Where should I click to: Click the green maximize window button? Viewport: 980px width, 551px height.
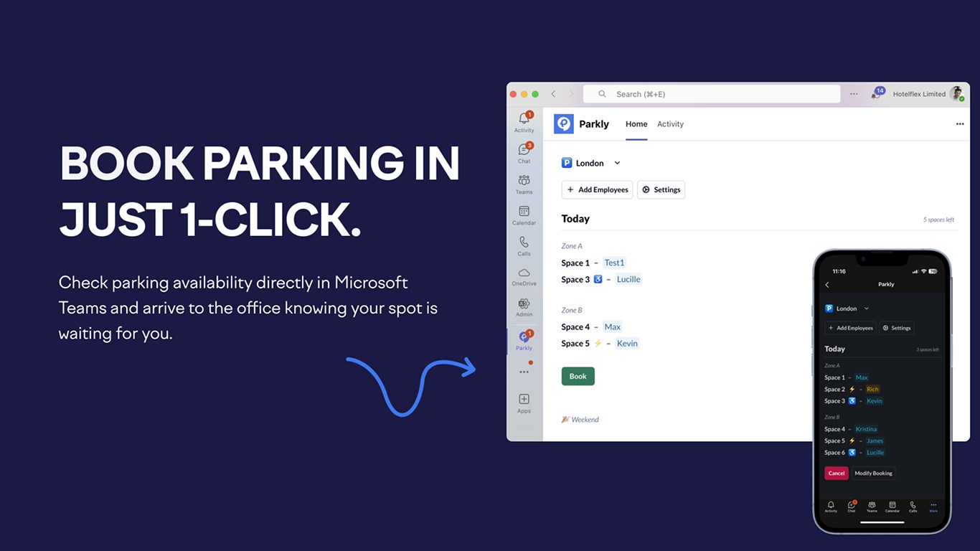pos(535,94)
